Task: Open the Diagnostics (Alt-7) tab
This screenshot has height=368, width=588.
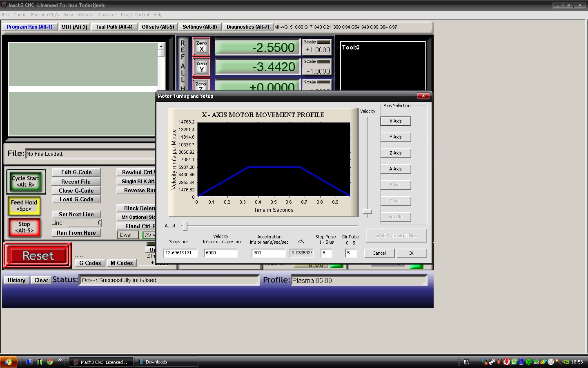Action: (x=248, y=27)
